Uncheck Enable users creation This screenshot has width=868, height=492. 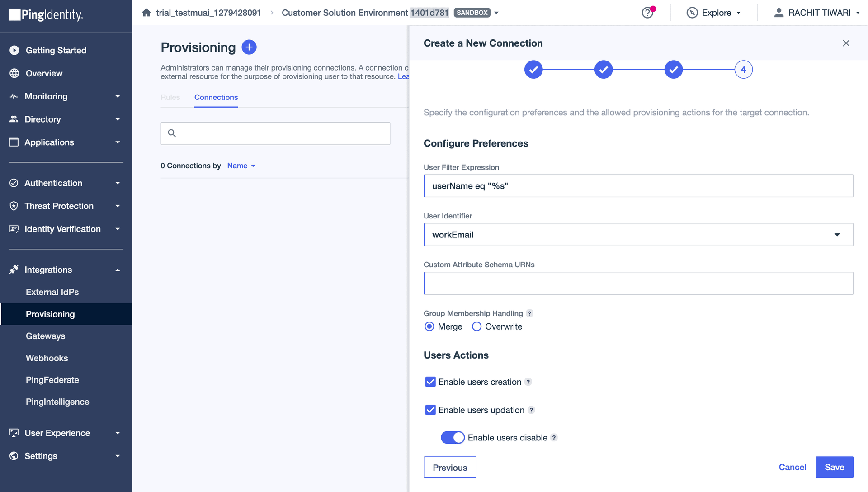[x=430, y=382]
